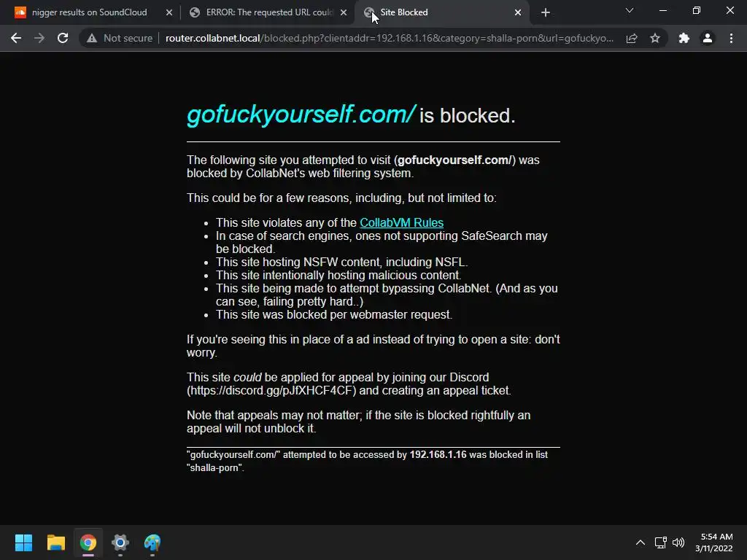Reload the blocked page
Image resolution: width=747 pixels, height=560 pixels.
point(63,38)
